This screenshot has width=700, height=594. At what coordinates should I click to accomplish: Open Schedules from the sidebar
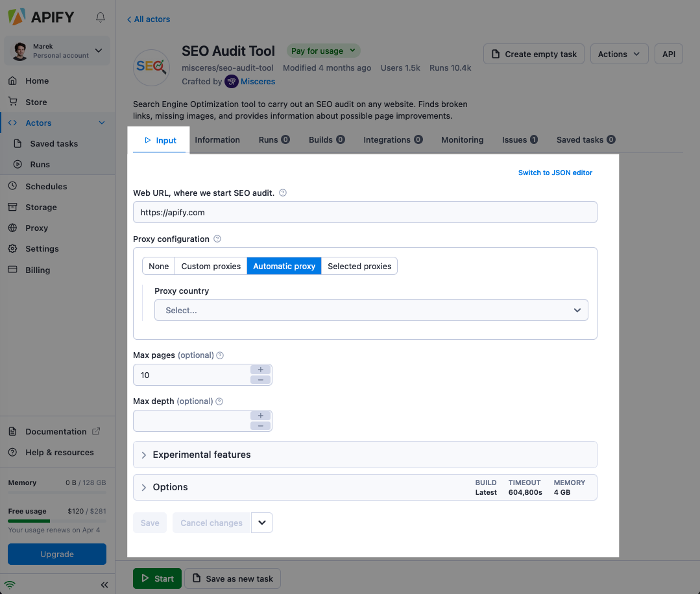tap(40, 186)
